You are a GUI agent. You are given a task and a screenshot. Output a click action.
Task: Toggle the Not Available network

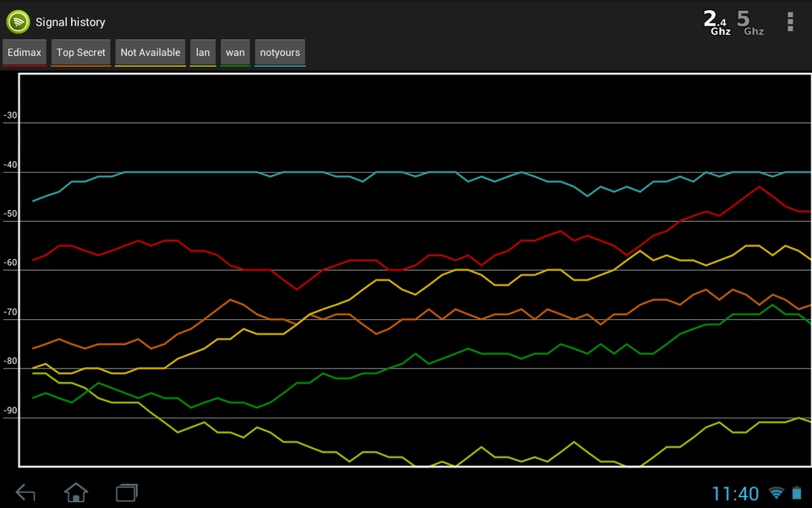(x=151, y=52)
